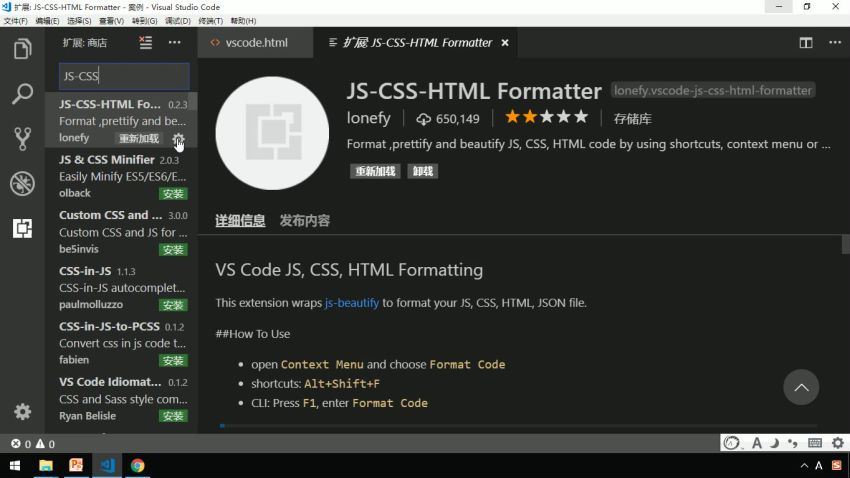The width and height of the screenshot is (850, 478).
Task: Open the 存储库 repository link
Action: (x=632, y=119)
